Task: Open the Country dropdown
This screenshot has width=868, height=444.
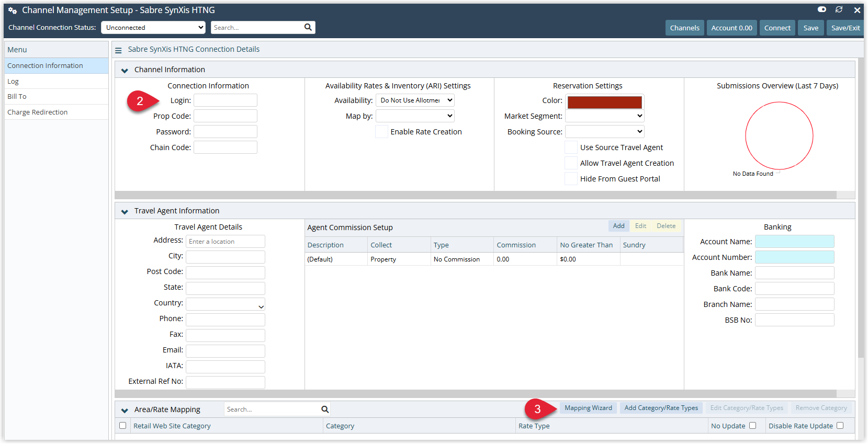Action: [226, 304]
